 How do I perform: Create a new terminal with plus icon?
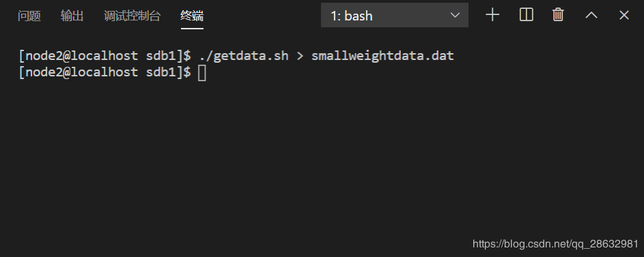[x=492, y=16]
